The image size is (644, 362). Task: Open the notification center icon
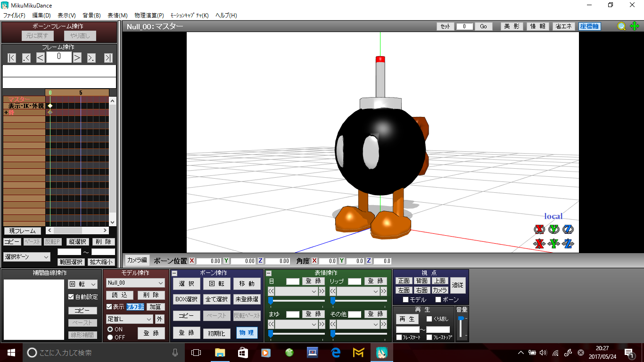click(x=629, y=353)
